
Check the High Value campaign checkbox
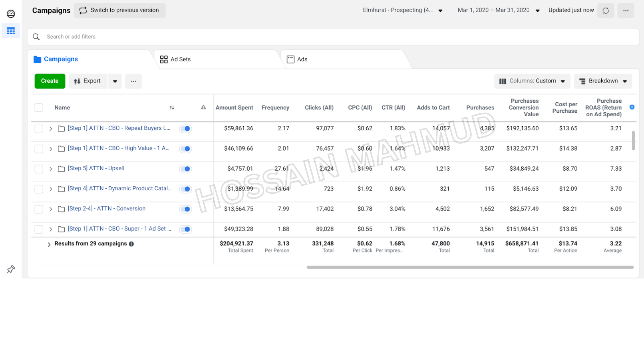click(x=39, y=149)
